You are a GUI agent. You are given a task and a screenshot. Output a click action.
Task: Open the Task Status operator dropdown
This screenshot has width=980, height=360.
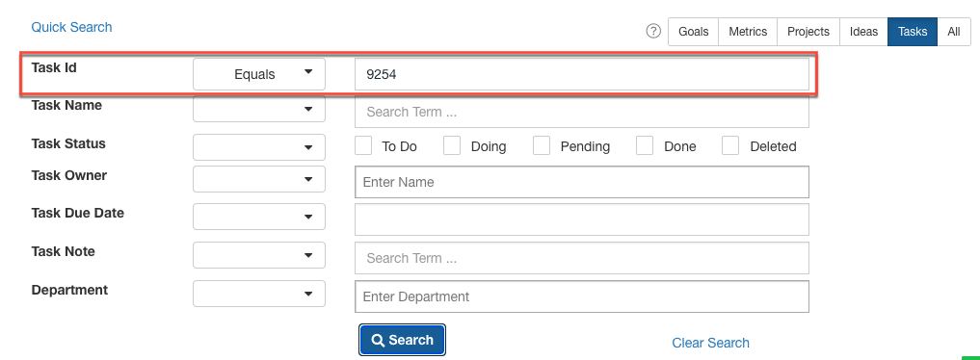(259, 147)
